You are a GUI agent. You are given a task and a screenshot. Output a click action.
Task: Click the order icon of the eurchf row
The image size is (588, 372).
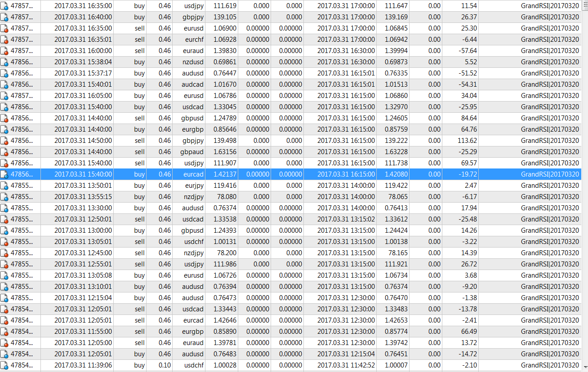tap(4, 40)
